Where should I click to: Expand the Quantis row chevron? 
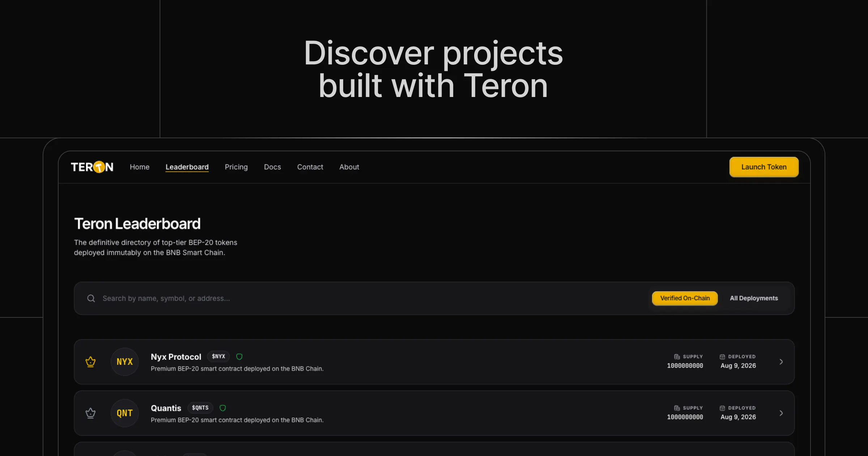pyautogui.click(x=781, y=413)
